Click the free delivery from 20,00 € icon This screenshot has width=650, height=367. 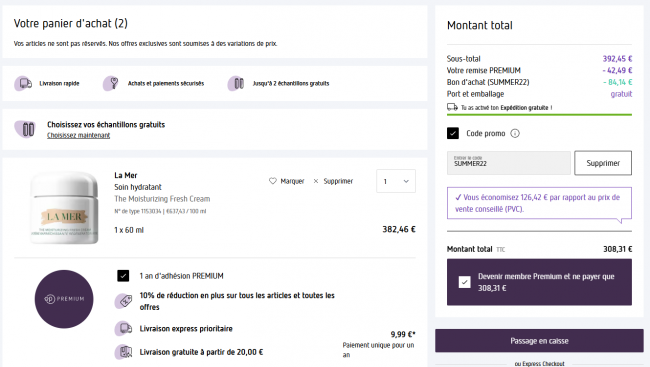(x=124, y=352)
